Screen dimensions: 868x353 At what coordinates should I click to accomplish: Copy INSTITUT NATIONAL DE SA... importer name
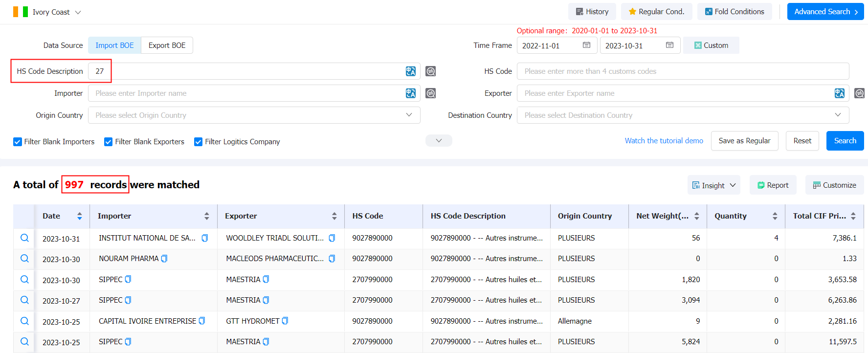(205, 238)
